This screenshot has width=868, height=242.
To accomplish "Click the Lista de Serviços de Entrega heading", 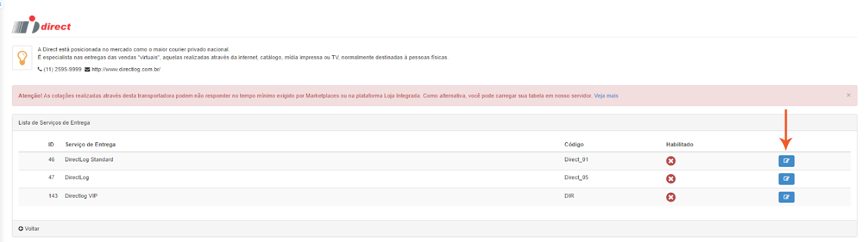I will point(54,123).
